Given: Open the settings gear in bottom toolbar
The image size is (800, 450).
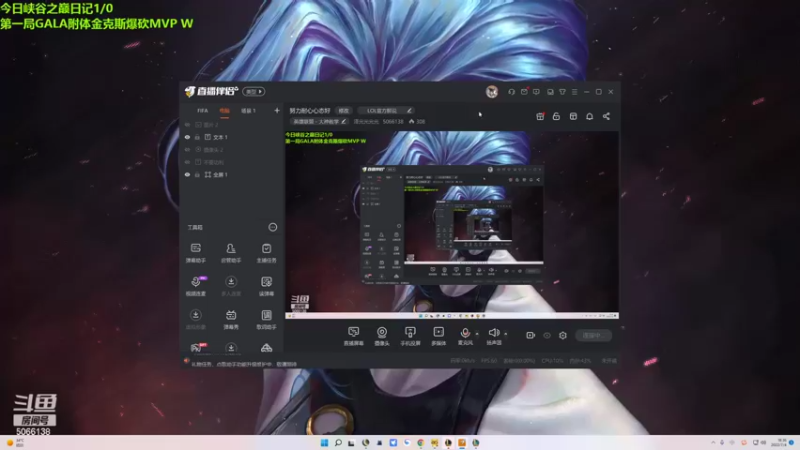Looking at the screenshot, I should pyautogui.click(x=563, y=335).
